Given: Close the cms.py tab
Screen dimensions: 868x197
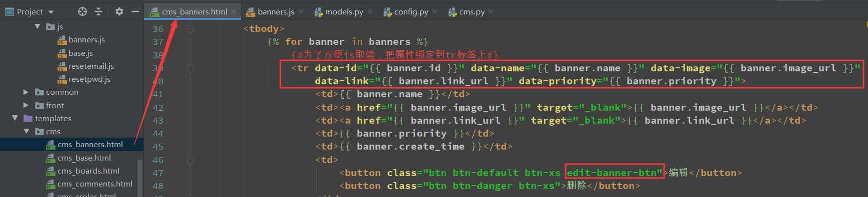Looking at the screenshot, I should click(x=491, y=11).
